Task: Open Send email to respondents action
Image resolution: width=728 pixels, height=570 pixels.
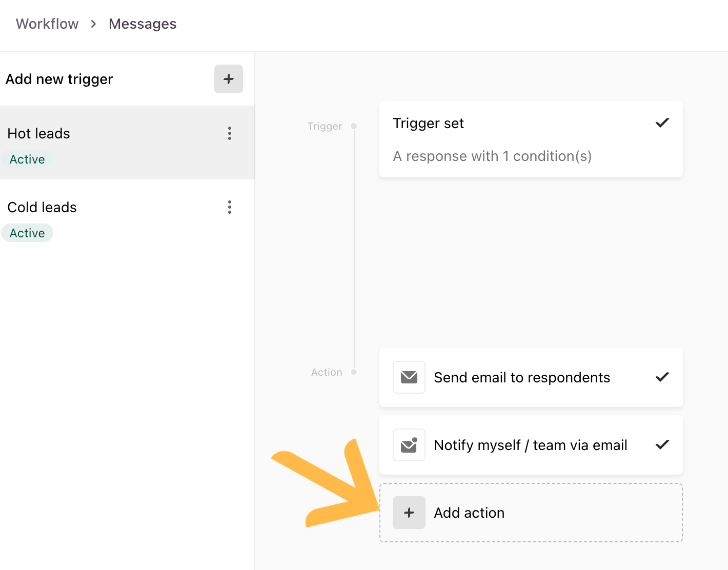Action: 531,377
